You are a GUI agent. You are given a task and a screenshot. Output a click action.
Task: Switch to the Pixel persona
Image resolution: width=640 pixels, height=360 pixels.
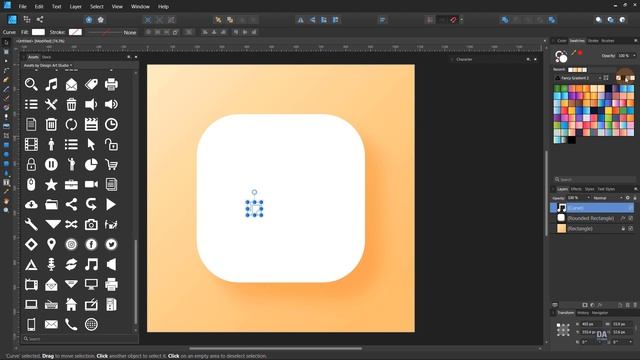[27, 19]
